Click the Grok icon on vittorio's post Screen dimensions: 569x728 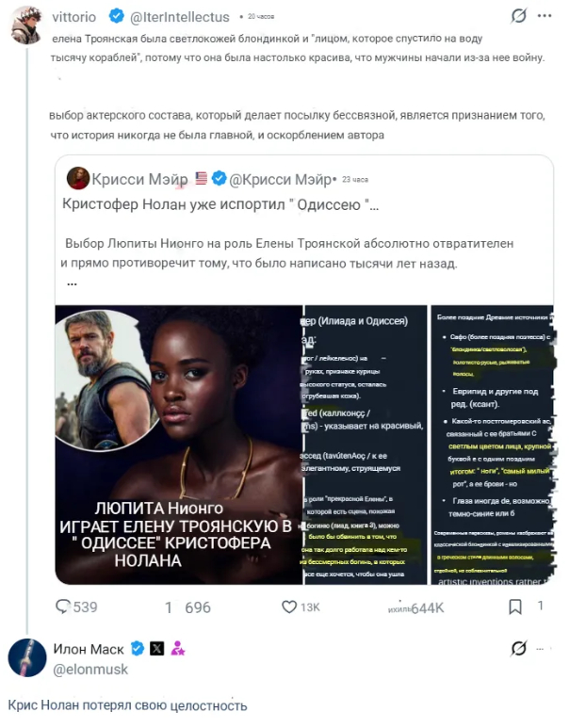coord(517,16)
